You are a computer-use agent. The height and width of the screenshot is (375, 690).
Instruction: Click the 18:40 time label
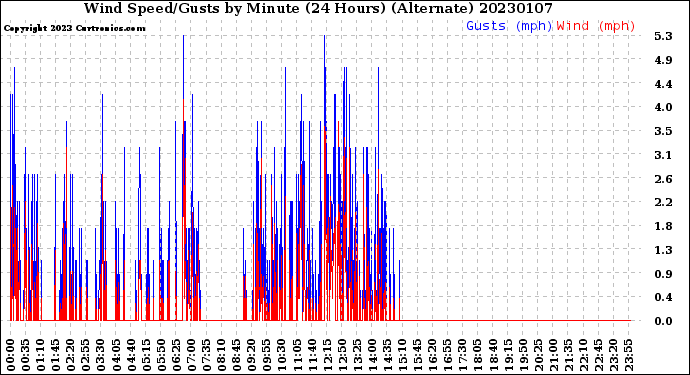click(x=492, y=355)
